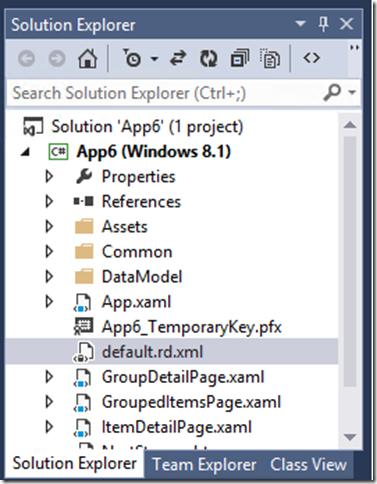The image size is (377, 484).
Task: Expand the Common folder
Action: [49, 251]
